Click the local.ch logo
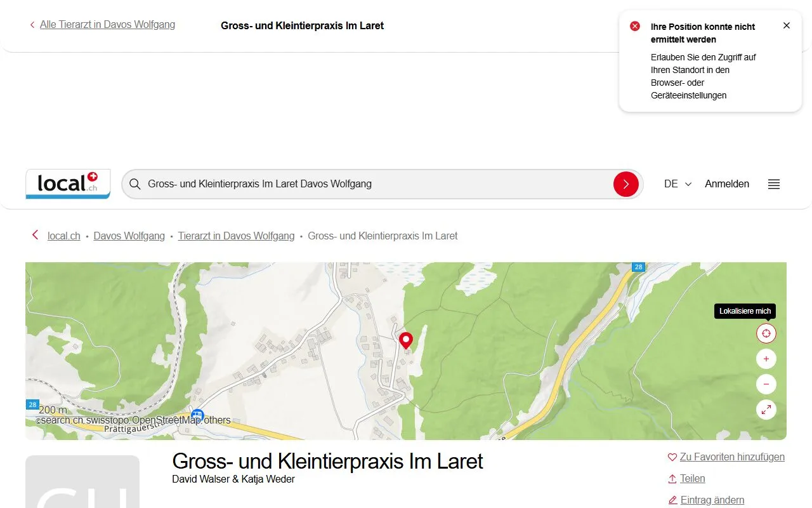The width and height of the screenshot is (812, 508). (x=67, y=184)
